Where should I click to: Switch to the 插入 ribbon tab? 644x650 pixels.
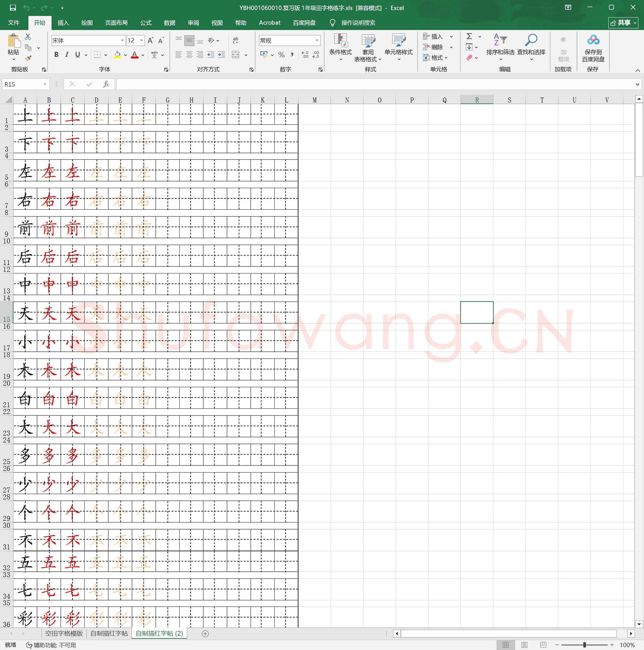point(63,22)
